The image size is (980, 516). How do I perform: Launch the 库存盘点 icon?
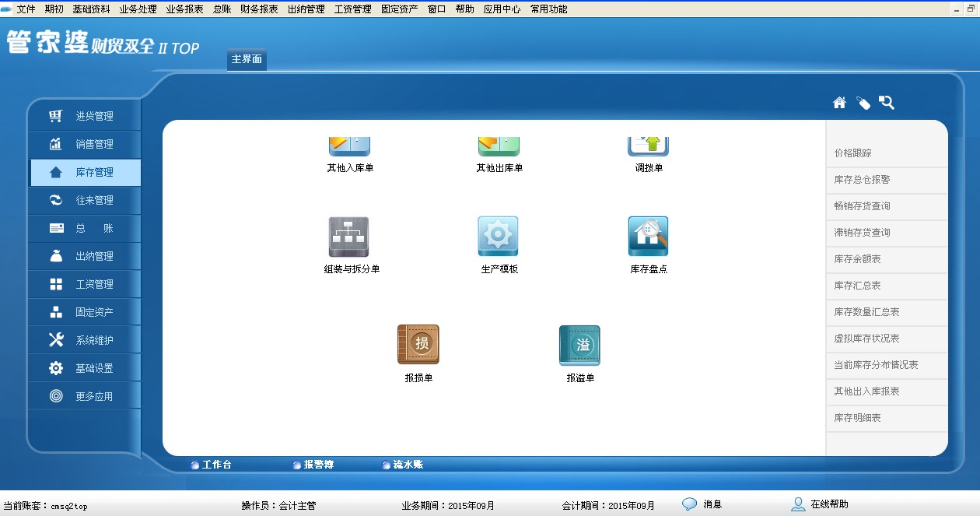coord(648,237)
